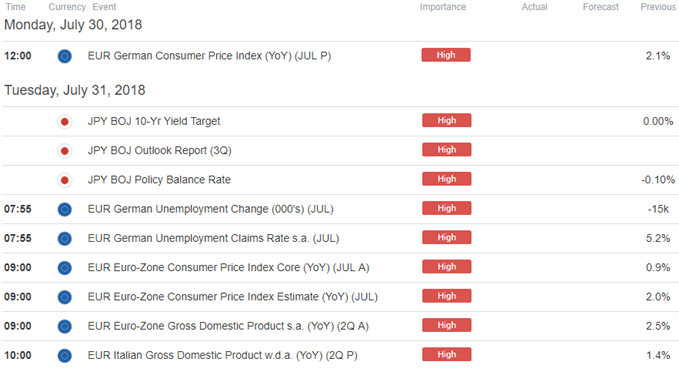
Task: Click the EUR flag icon for German Unemployment Change
Action: pos(65,210)
